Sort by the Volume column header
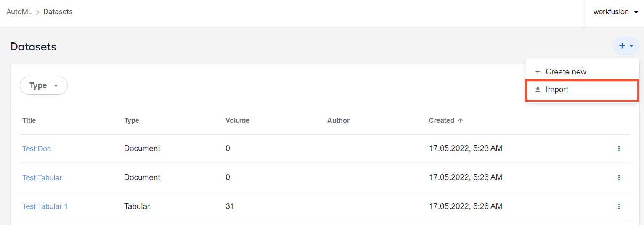The width and height of the screenshot is (644, 225). point(238,120)
